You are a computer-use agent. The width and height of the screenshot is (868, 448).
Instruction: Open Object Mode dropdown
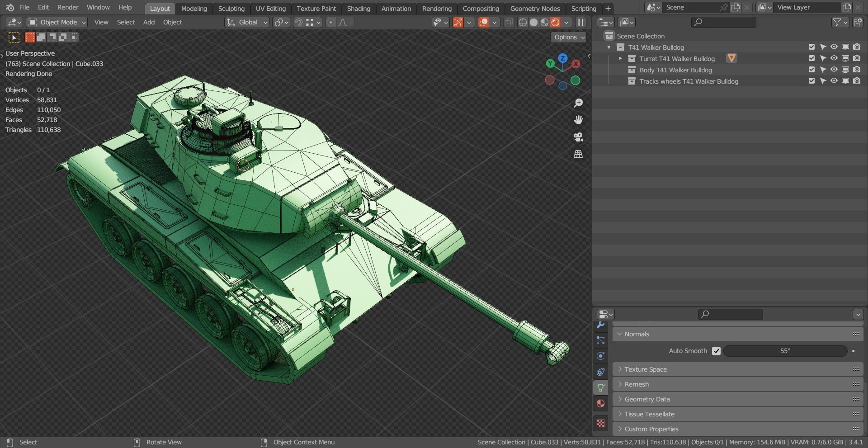tap(57, 23)
